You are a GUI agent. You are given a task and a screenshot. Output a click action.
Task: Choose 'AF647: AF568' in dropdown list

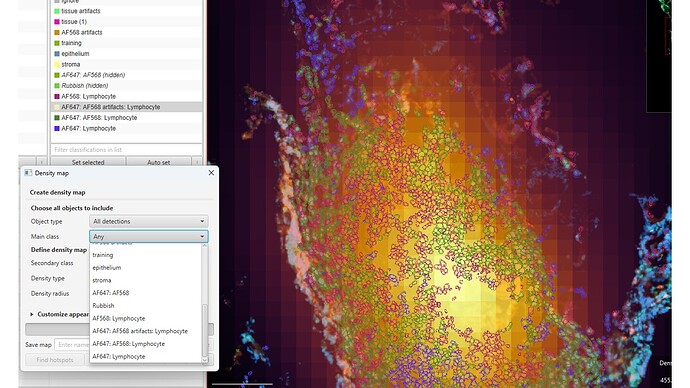click(x=146, y=293)
